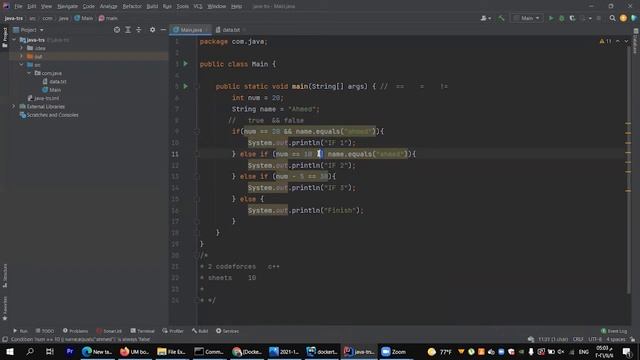Toggle the Project tool window stripe button
Screen dimensions: 640x360
point(5,37)
